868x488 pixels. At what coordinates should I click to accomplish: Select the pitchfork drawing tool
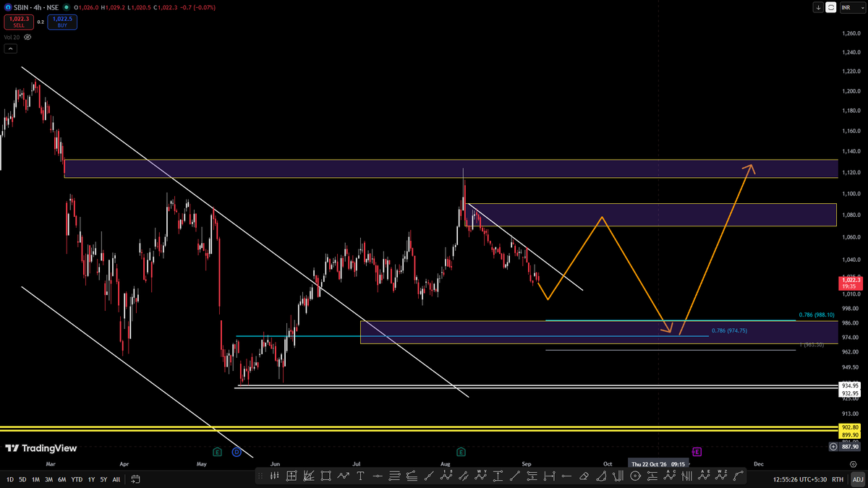[618, 476]
